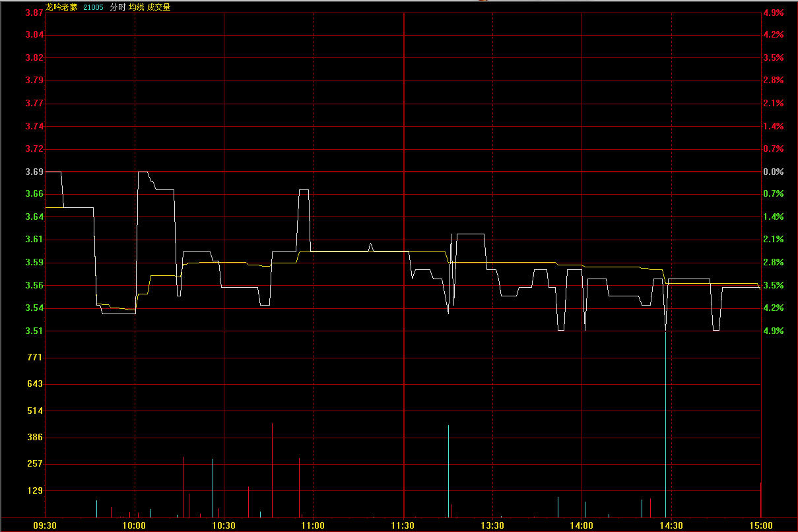Click the green 1.4% percent label

click(x=773, y=216)
